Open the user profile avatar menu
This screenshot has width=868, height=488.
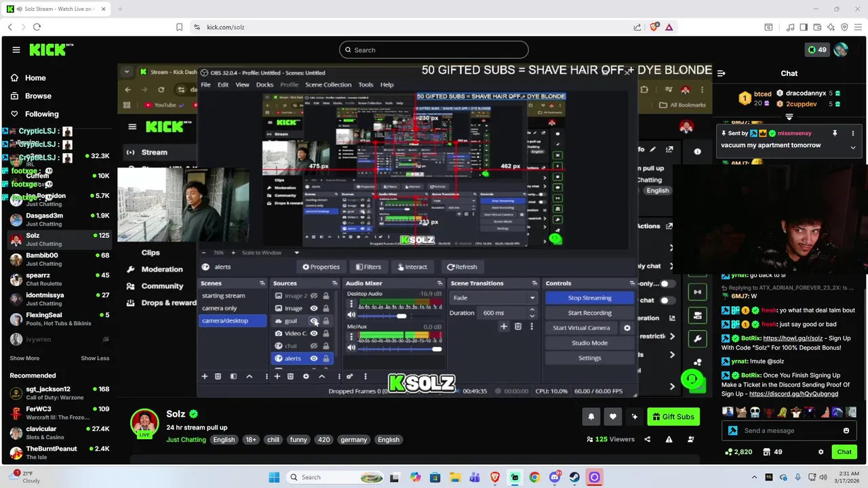(x=841, y=49)
